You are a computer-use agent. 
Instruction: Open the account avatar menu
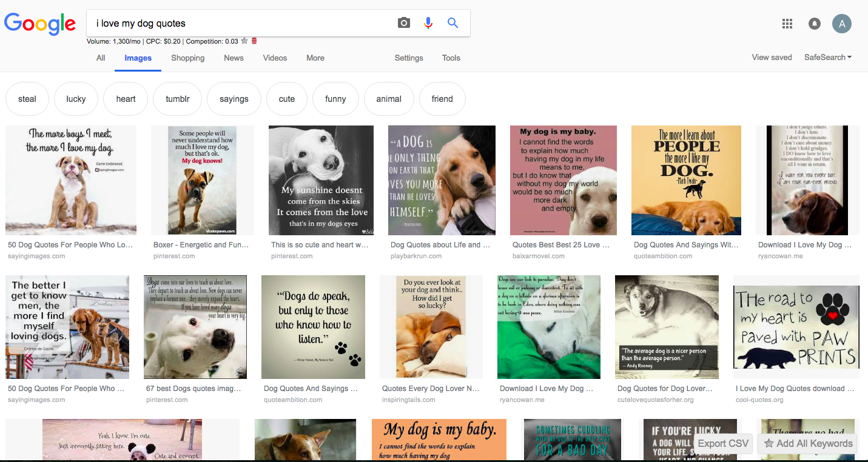click(842, 24)
